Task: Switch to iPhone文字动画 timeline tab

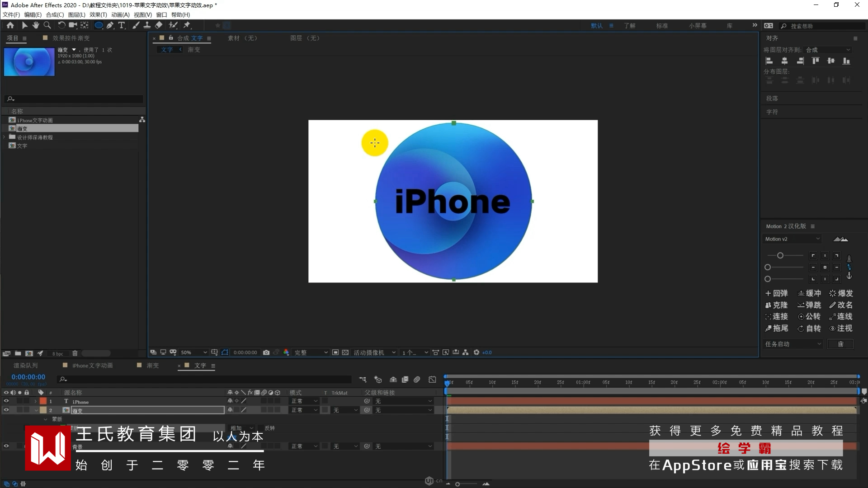Action: [x=92, y=366]
